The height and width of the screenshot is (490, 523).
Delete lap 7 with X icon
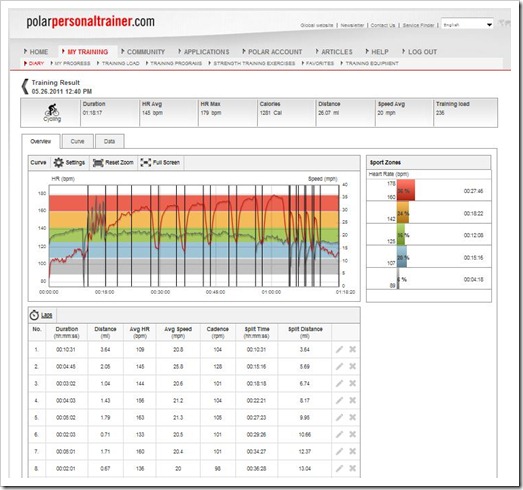(x=352, y=451)
